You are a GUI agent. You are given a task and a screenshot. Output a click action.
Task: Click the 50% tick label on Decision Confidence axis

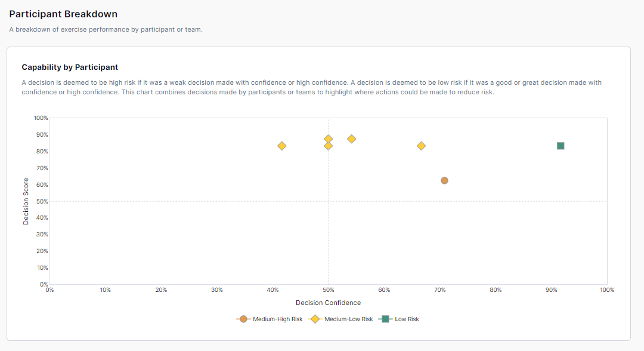(x=328, y=290)
